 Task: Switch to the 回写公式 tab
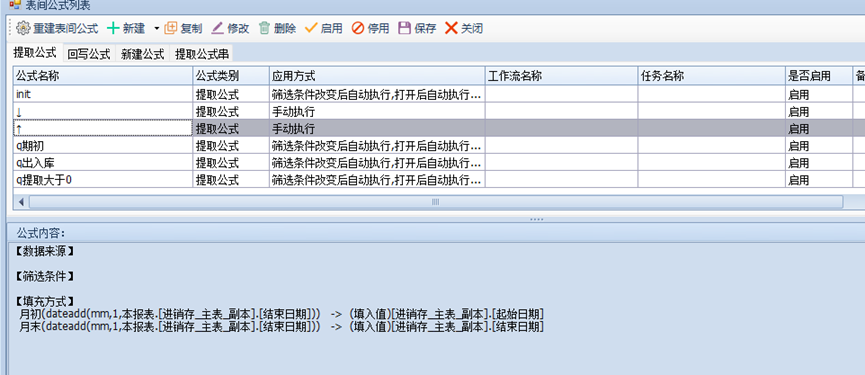point(89,54)
